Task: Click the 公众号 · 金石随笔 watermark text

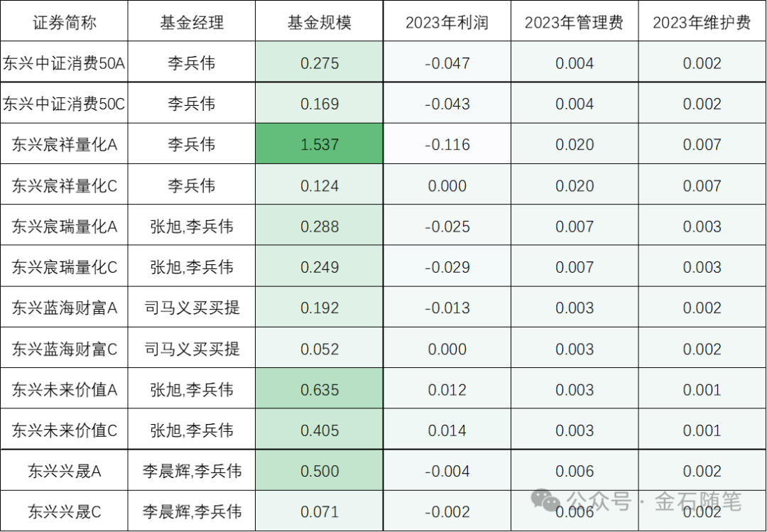Action: coord(654,501)
